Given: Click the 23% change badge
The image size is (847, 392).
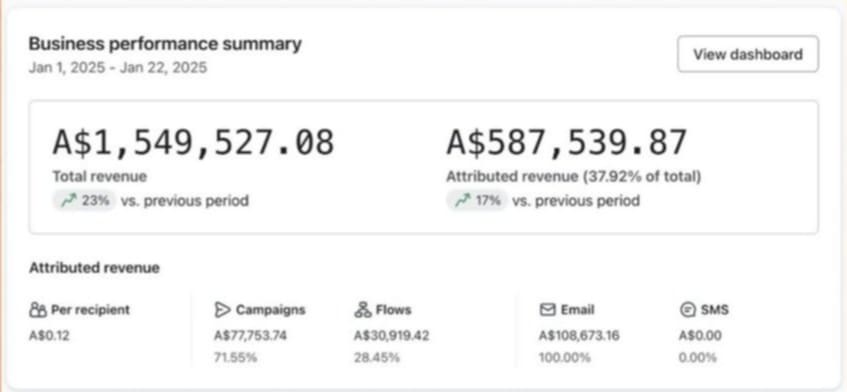Looking at the screenshot, I should (84, 201).
